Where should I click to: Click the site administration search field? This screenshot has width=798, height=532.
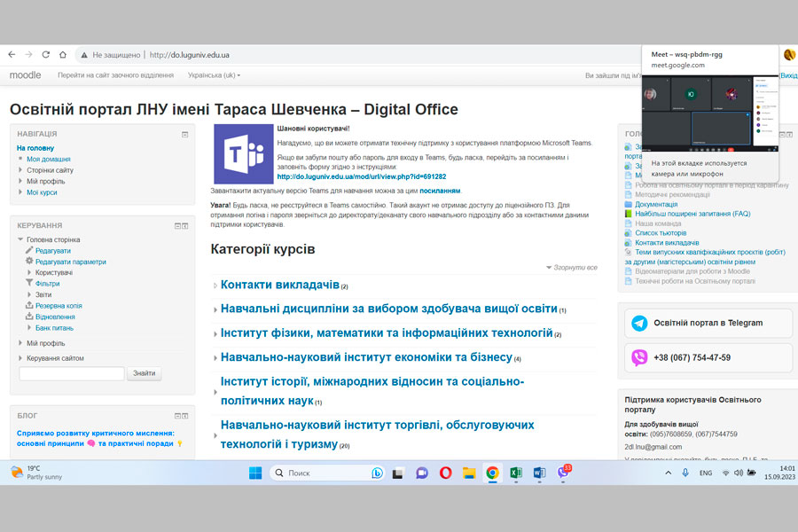pyautogui.click(x=72, y=373)
